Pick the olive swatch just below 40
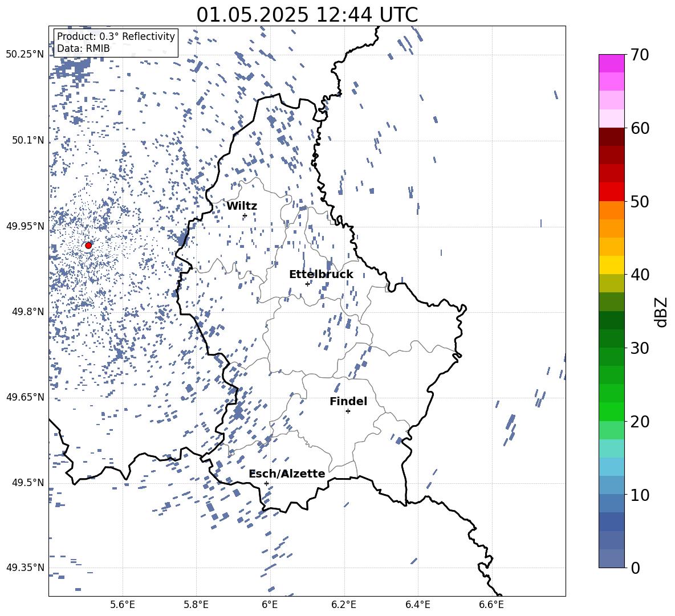 pyautogui.click(x=612, y=283)
